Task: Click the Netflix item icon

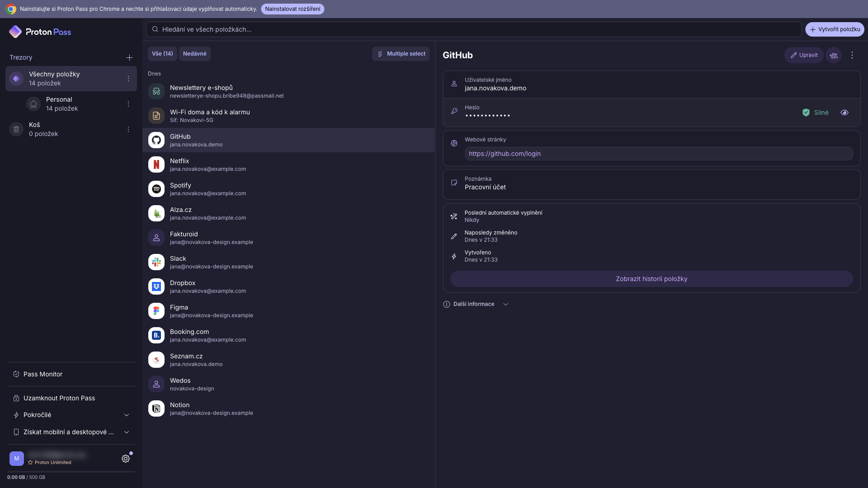Action: 156,164
